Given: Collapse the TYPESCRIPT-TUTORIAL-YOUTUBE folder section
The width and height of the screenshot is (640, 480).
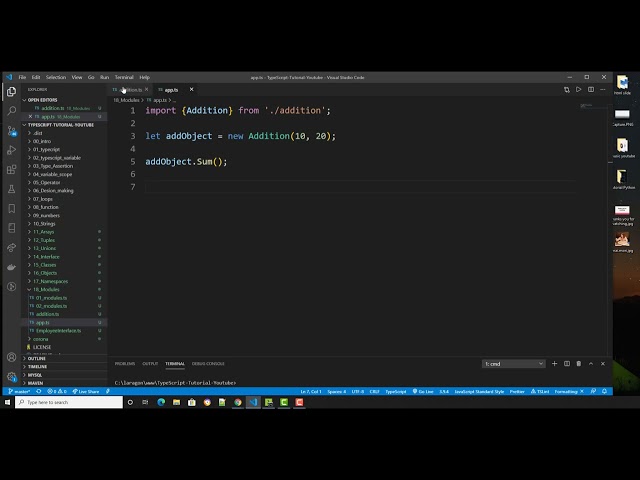Looking at the screenshot, I should [60, 125].
